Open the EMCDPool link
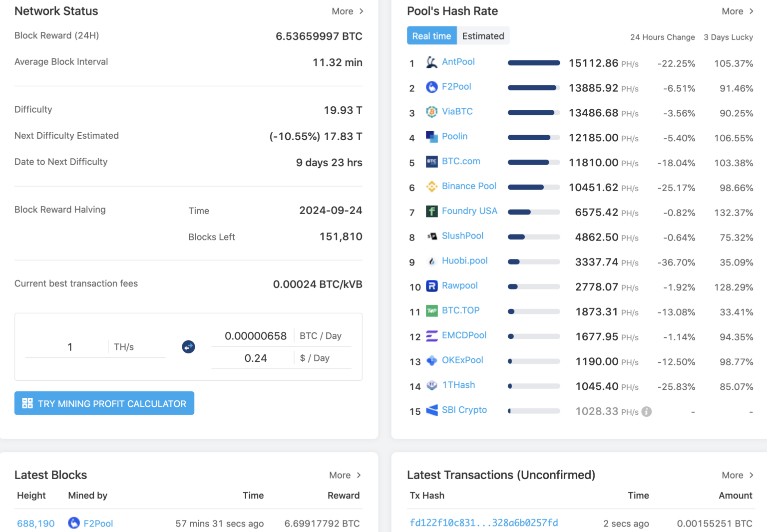The image size is (767, 532). tap(464, 335)
